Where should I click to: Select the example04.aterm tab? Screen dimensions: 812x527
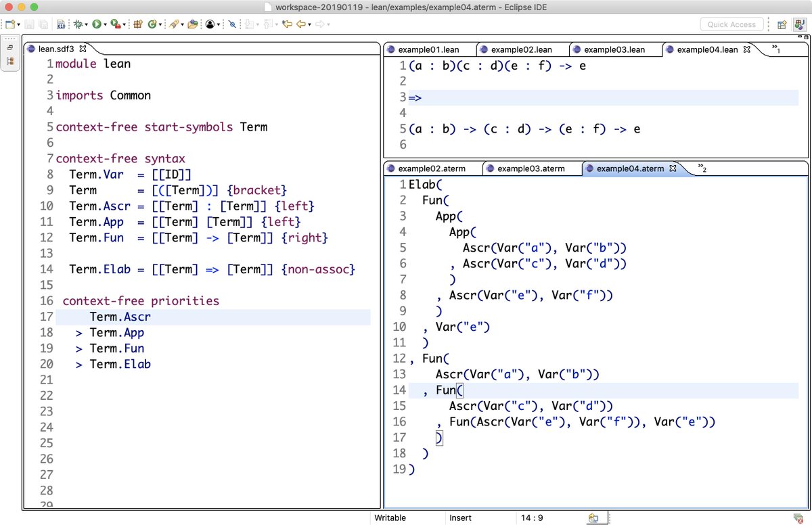pos(630,168)
